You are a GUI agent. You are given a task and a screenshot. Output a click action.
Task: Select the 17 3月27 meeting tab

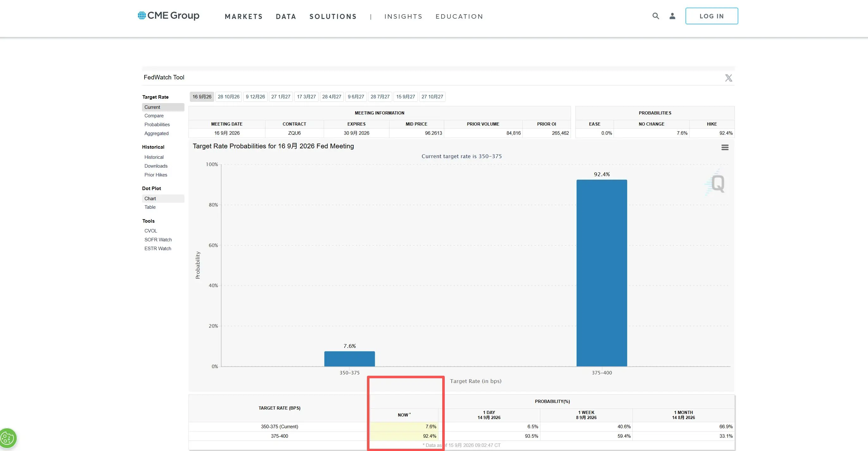click(x=306, y=97)
